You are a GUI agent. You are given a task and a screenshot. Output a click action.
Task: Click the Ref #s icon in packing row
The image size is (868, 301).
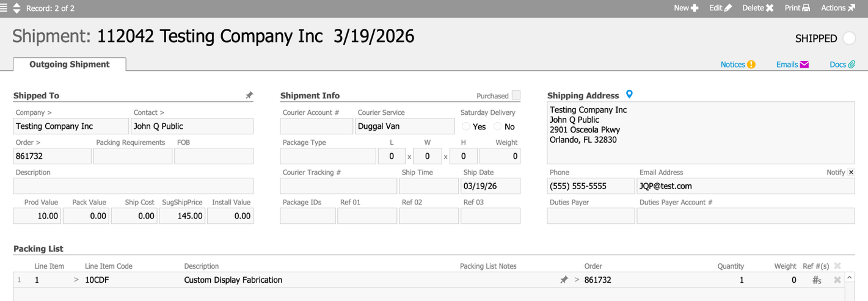click(x=817, y=280)
